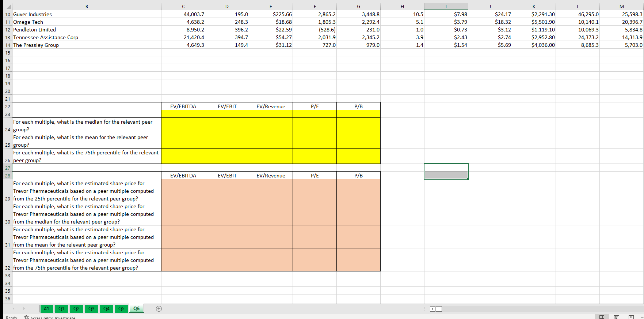Viewport: 644px width, 319px height.
Task: Switch to Page Layout view
Action: (x=617, y=317)
